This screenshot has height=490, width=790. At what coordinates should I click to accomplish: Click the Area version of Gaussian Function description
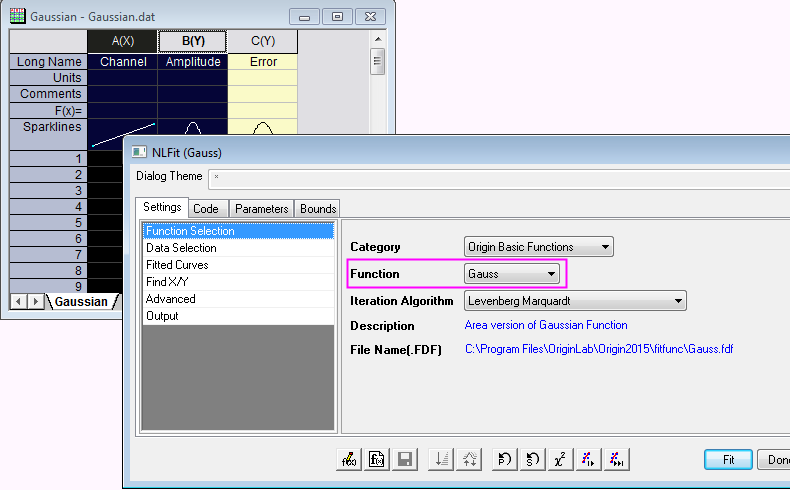[546, 325]
